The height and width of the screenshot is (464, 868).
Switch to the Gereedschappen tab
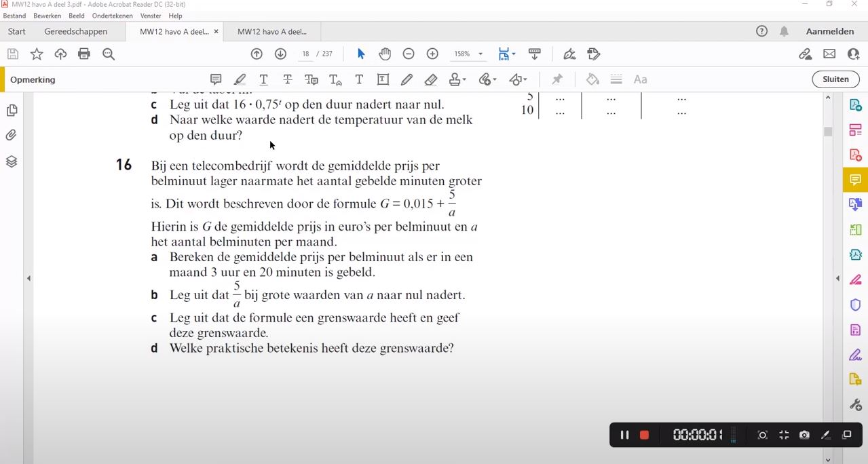point(76,31)
